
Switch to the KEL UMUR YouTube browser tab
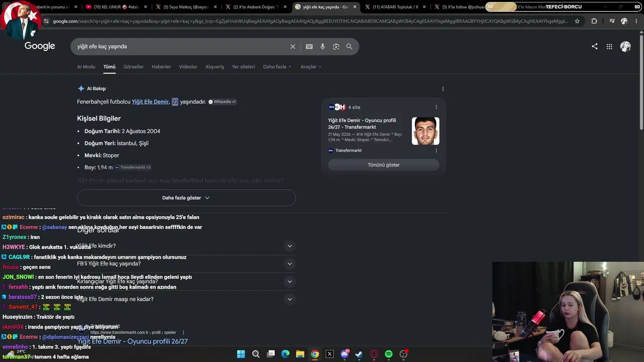116,7
